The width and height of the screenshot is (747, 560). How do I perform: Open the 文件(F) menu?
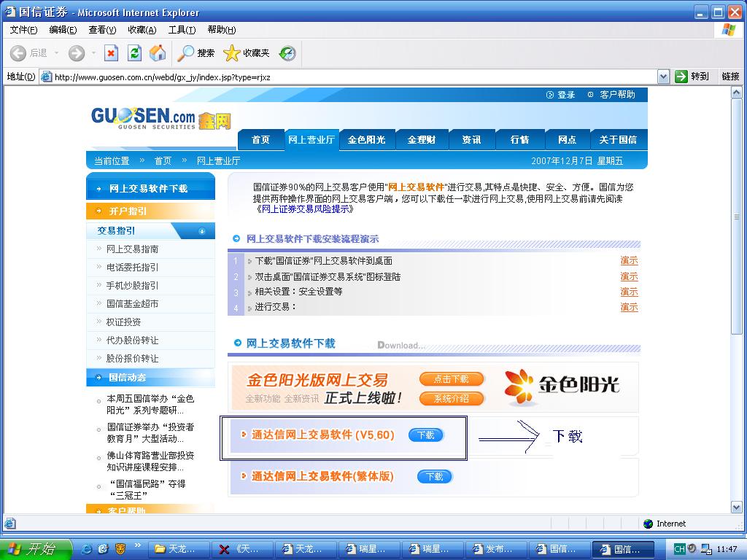click(x=23, y=29)
